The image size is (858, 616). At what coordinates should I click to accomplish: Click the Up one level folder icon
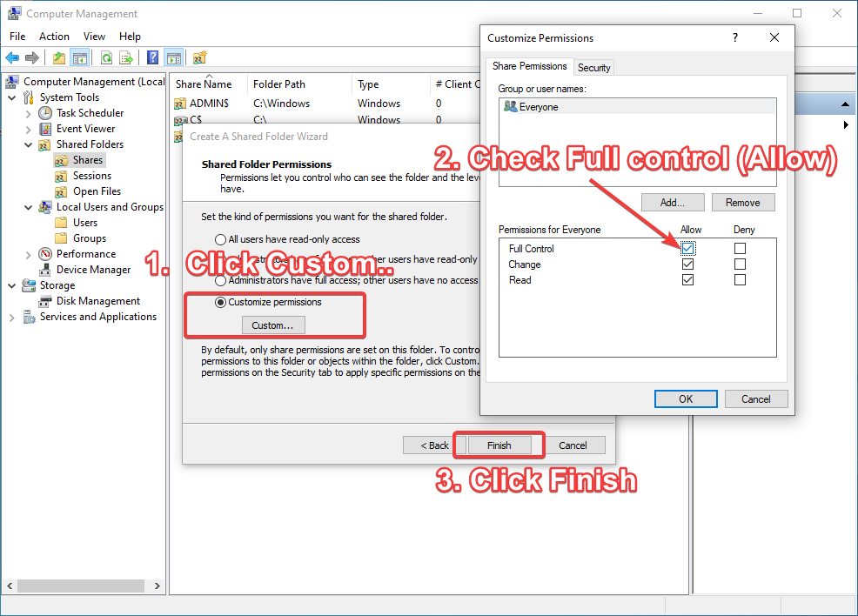tap(59, 57)
